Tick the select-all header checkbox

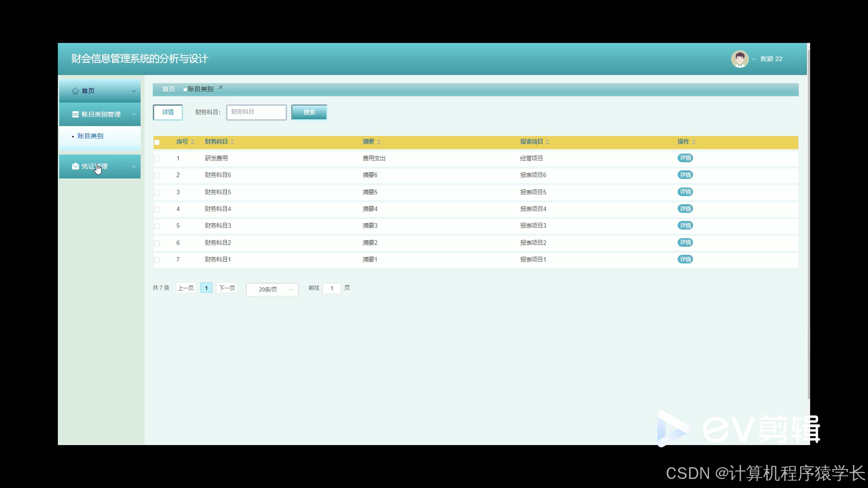coord(157,142)
